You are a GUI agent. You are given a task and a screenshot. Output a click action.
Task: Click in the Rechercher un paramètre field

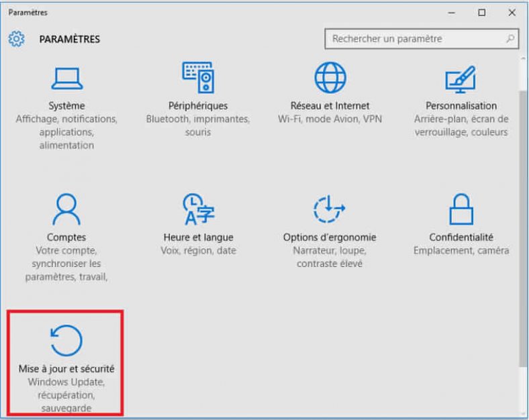tap(422, 39)
